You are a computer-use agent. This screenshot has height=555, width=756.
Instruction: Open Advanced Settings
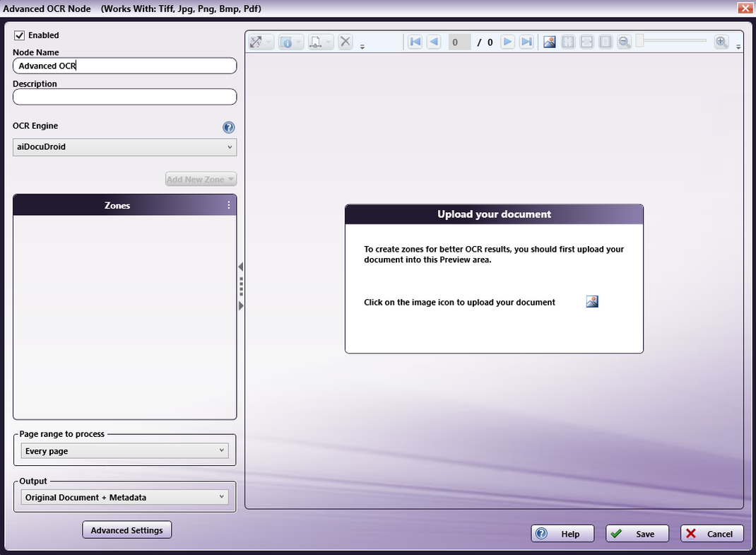(x=126, y=530)
